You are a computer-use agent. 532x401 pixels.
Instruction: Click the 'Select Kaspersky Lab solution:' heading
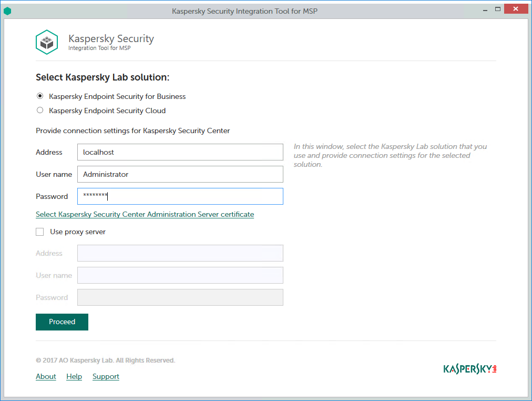pyautogui.click(x=103, y=77)
